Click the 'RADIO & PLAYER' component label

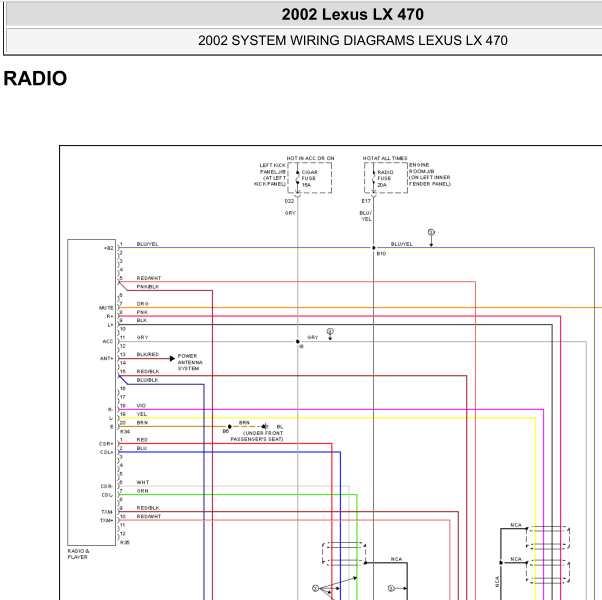(78, 554)
